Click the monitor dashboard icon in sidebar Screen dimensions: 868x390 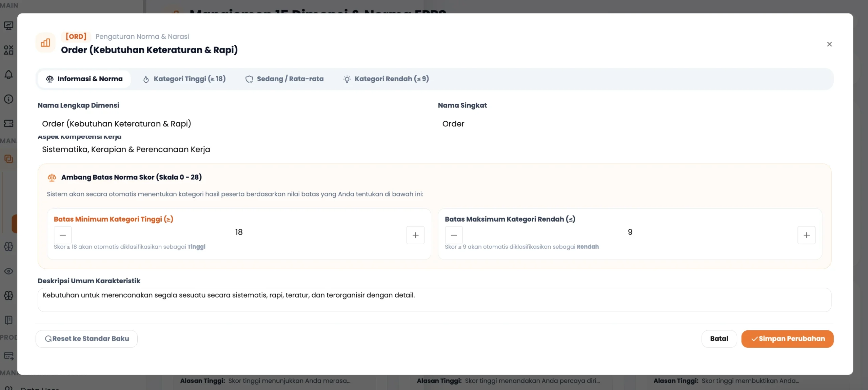pyautogui.click(x=8, y=25)
